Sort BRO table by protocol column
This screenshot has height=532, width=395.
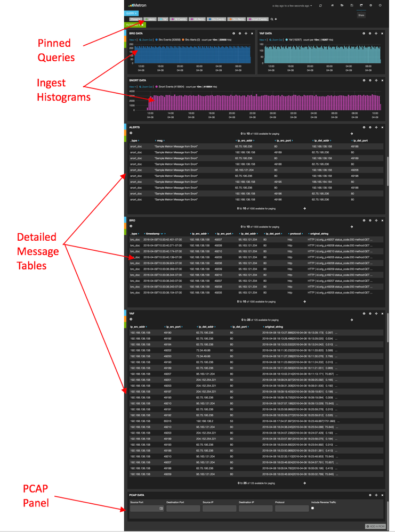[295, 234]
